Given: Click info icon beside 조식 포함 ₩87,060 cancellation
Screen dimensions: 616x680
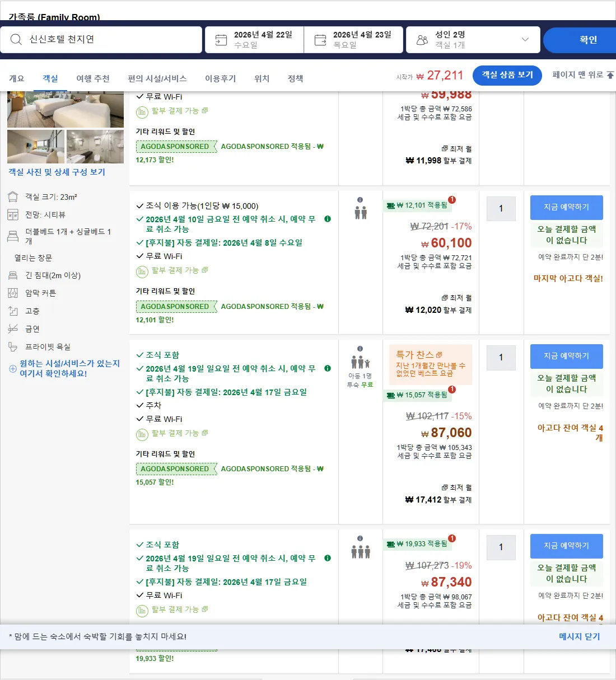Looking at the screenshot, I should [328, 369].
